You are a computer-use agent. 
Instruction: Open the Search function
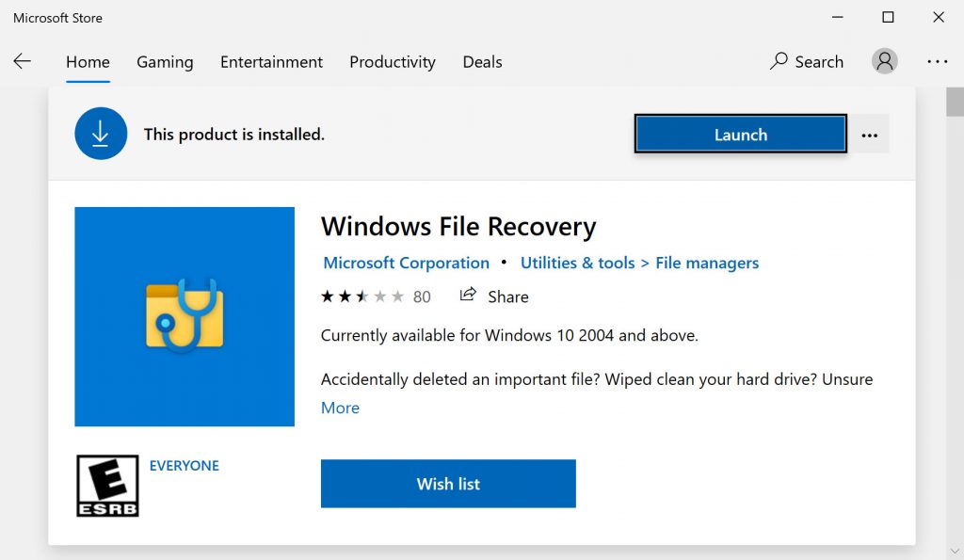tap(806, 61)
